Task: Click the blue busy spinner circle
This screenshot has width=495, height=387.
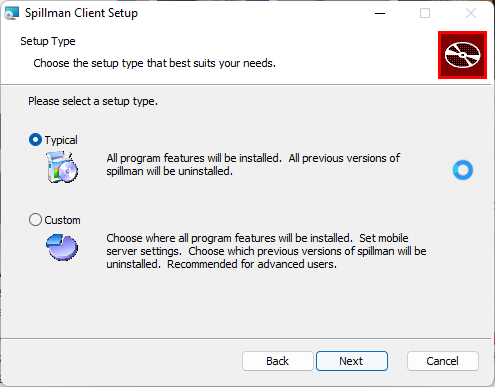Action: (x=463, y=170)
